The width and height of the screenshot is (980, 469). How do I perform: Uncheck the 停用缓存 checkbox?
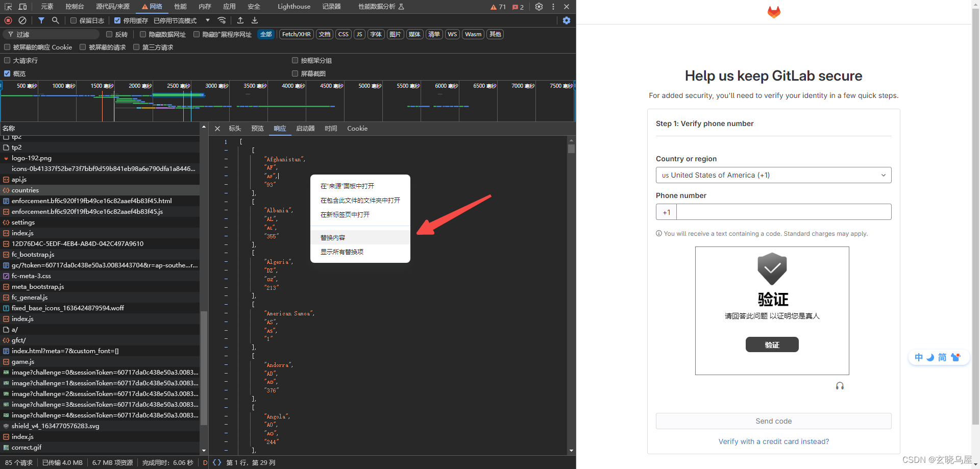[117, 20]
